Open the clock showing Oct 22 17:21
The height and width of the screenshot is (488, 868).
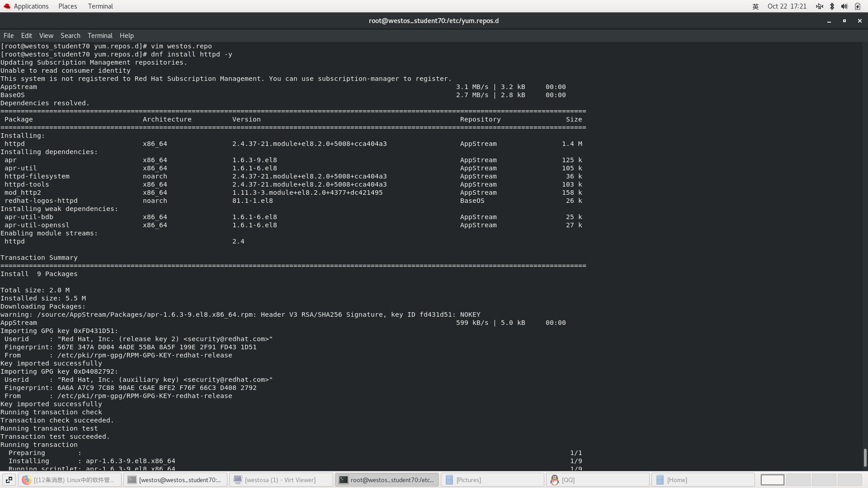click(787, 6)
